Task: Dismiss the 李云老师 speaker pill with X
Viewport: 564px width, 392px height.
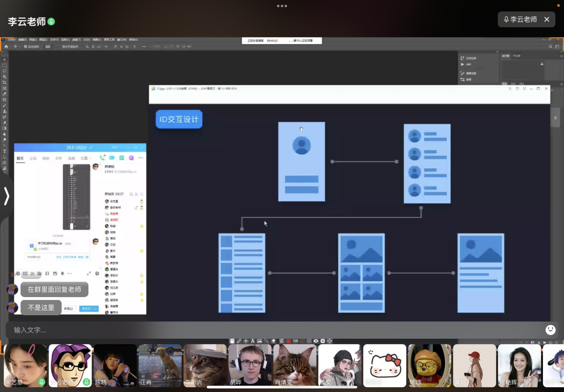Action: (x=547, y=20)
